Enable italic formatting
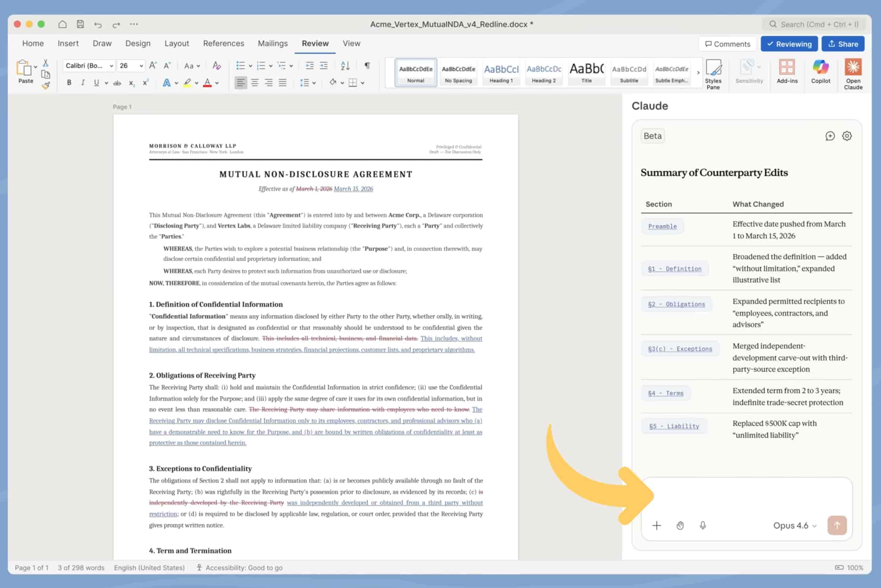The image size is (881, 588). pyautogui.click(x=83, y=83)
